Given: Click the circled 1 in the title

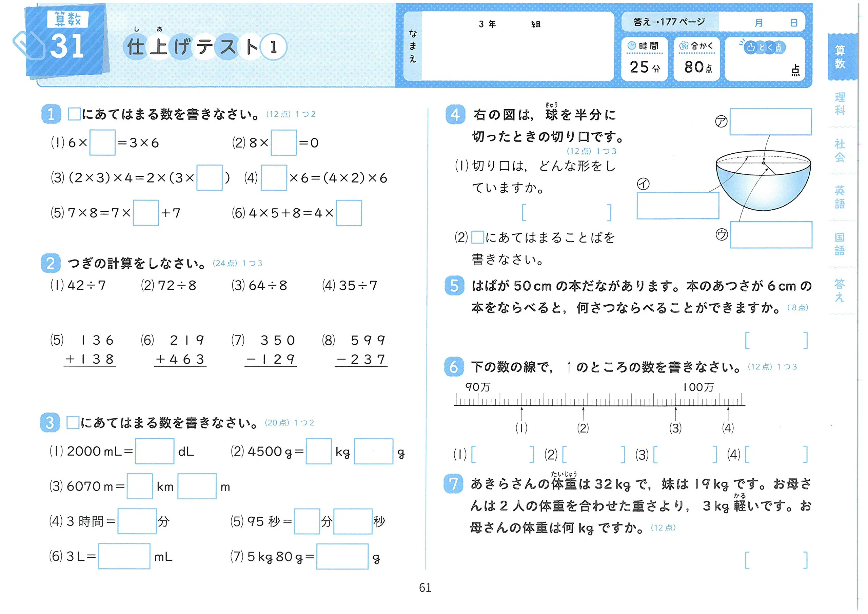Looking at the screenshot, I should [273, 47].
